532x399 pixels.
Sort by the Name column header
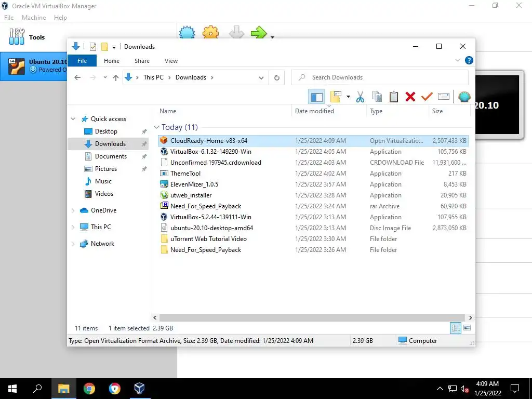point(168,111)
